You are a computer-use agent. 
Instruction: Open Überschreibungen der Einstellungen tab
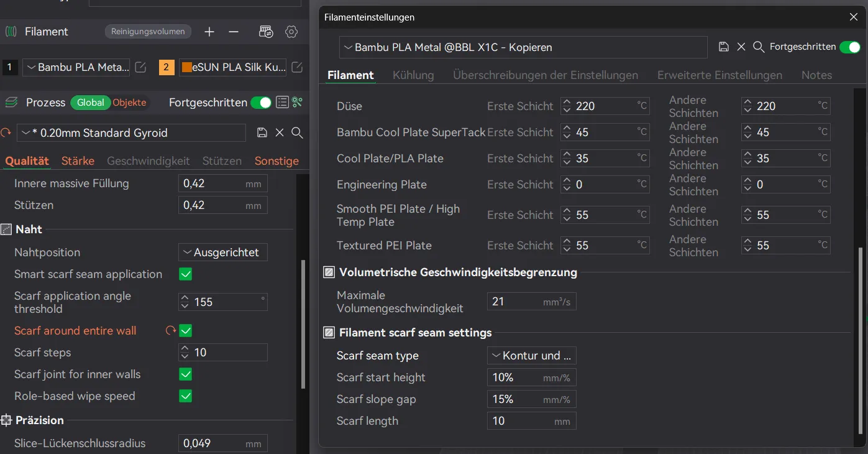tap(546, 75)
